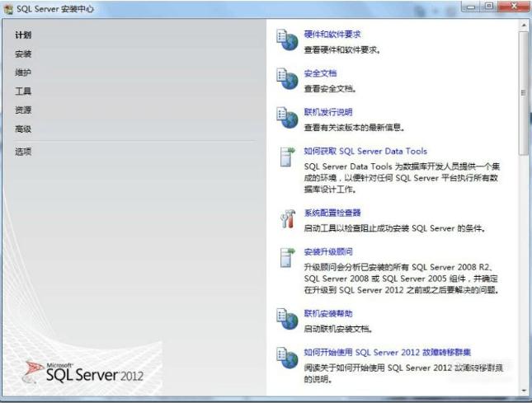Select 高级 in the sidebar
This screenshot has height=403, width=532.
(23, 129)
